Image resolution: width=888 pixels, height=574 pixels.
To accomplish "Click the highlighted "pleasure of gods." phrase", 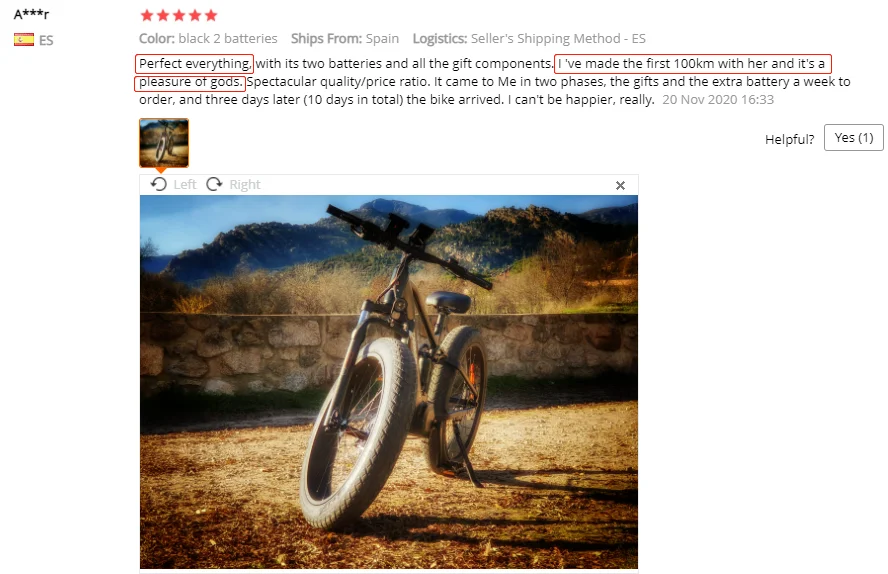I will pos(190,82).
